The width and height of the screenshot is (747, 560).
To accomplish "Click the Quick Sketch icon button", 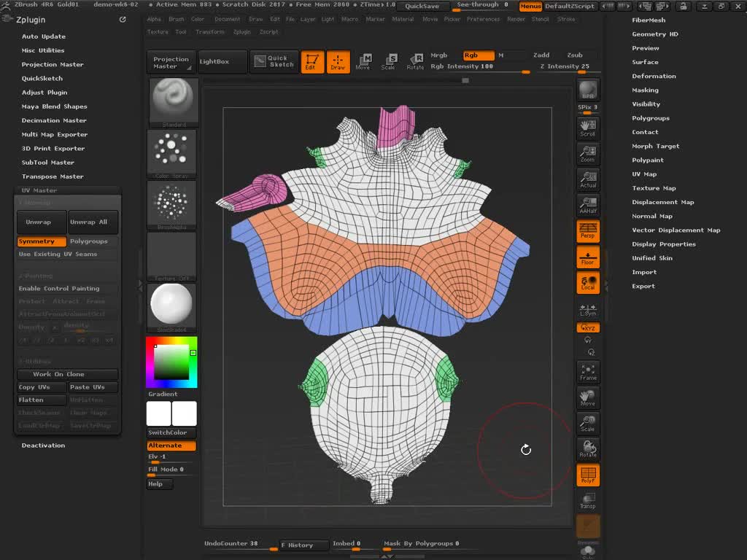I will pyautogui.click(x=274, y=61).
